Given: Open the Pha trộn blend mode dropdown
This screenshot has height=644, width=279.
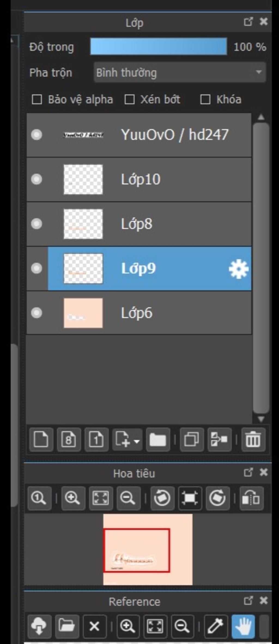Looking at the screenshot, I should tap(180, 72).
